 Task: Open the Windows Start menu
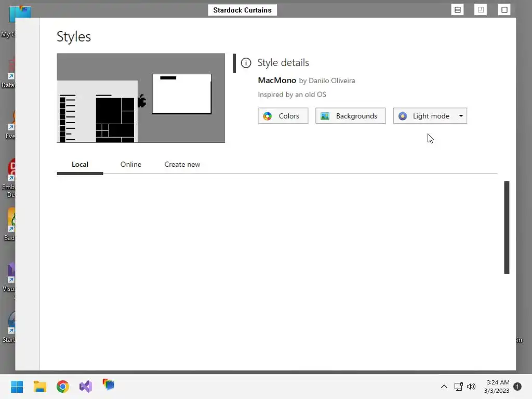tap(17, 387)
